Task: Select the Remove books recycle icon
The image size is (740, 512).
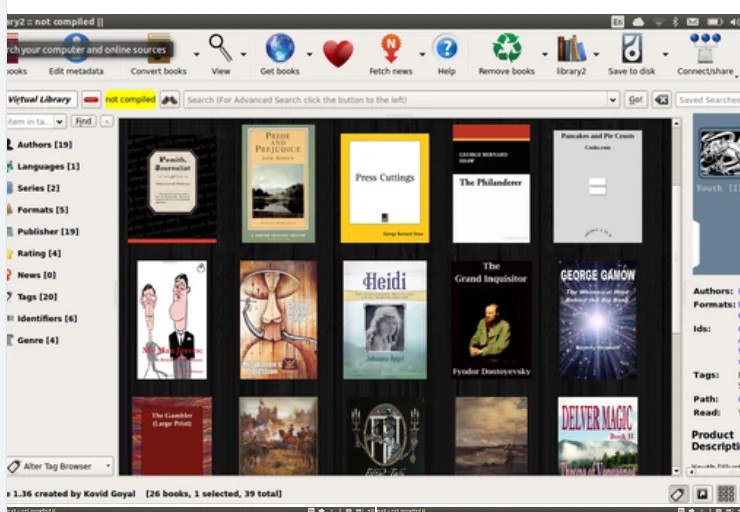Action: click(507, 48)
